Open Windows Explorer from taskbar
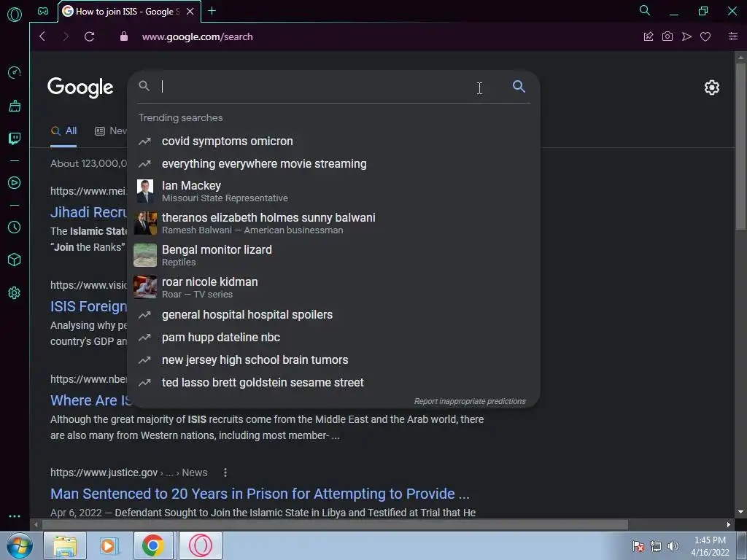Viewport: 747px width, 560px height. [x=65, y=545]
